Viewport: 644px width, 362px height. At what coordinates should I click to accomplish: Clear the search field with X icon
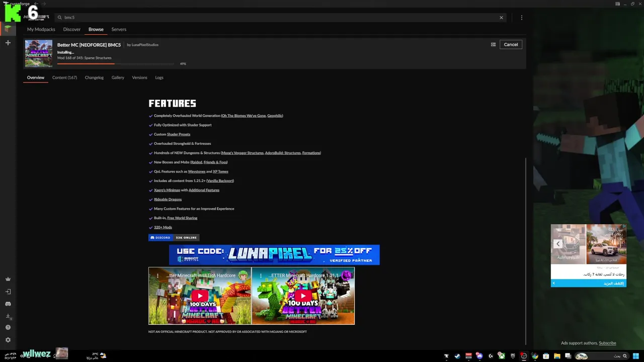click(501, 18)
